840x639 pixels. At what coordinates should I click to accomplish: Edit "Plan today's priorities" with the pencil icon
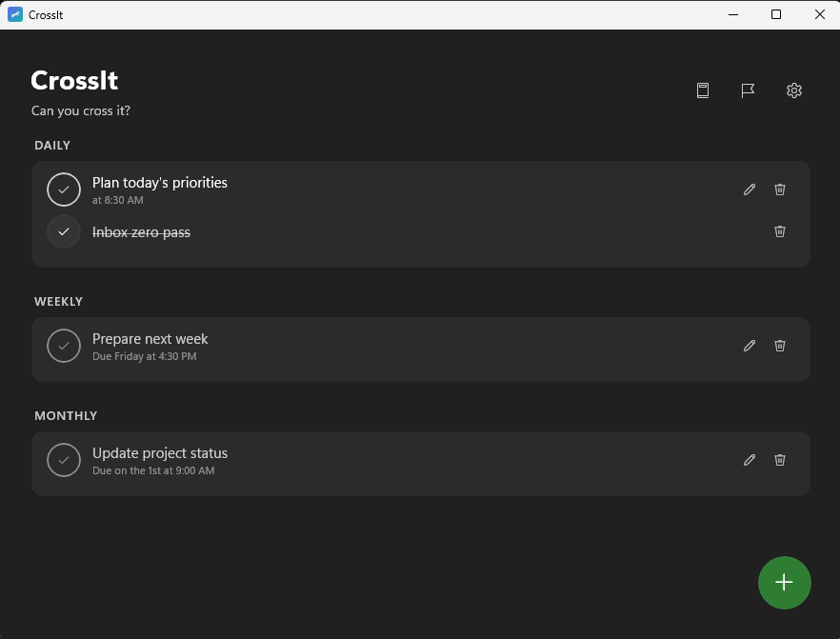click(x=750, y=190)
